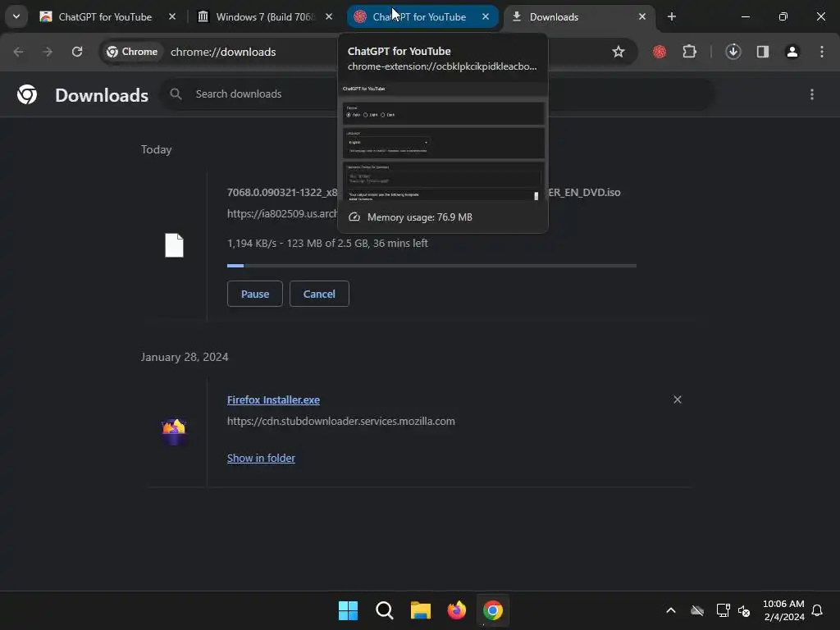Close the first ChatGPT for YouTube tab
Screen dimensions: 840x630
tap(172, 17)
